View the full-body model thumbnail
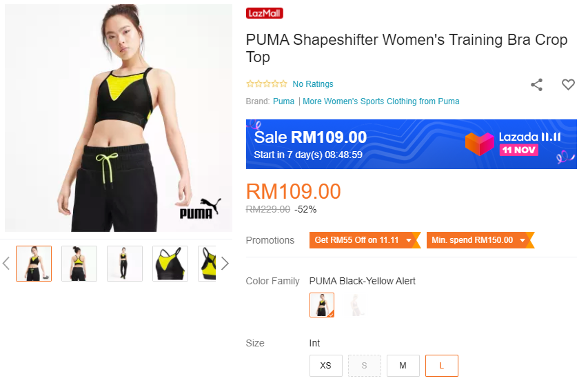588x383 pixels. 125,263
